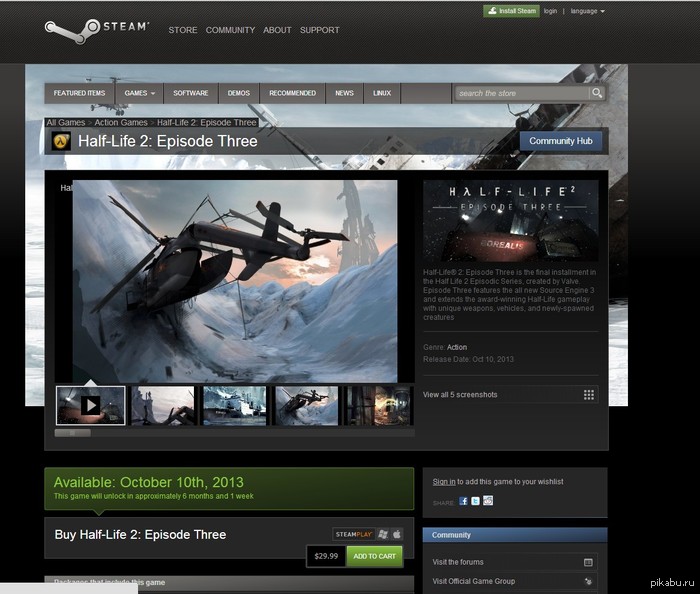Click the search the store field
Viewport: 700px width, 594px height.
click(x=522, y=93)
